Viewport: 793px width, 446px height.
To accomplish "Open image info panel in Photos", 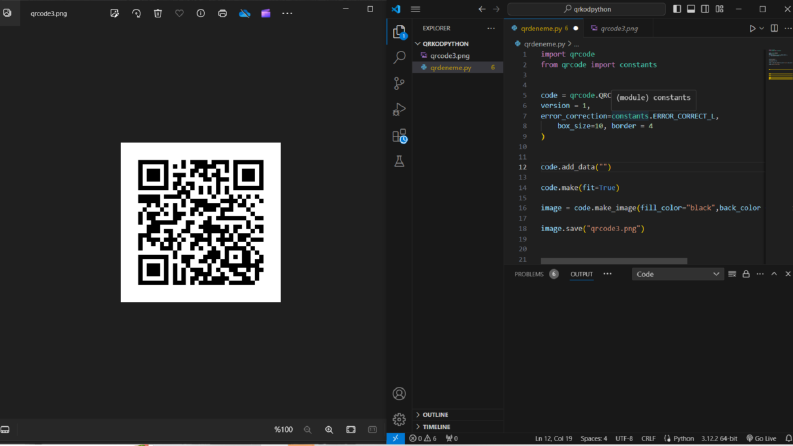I will [201, 14].
